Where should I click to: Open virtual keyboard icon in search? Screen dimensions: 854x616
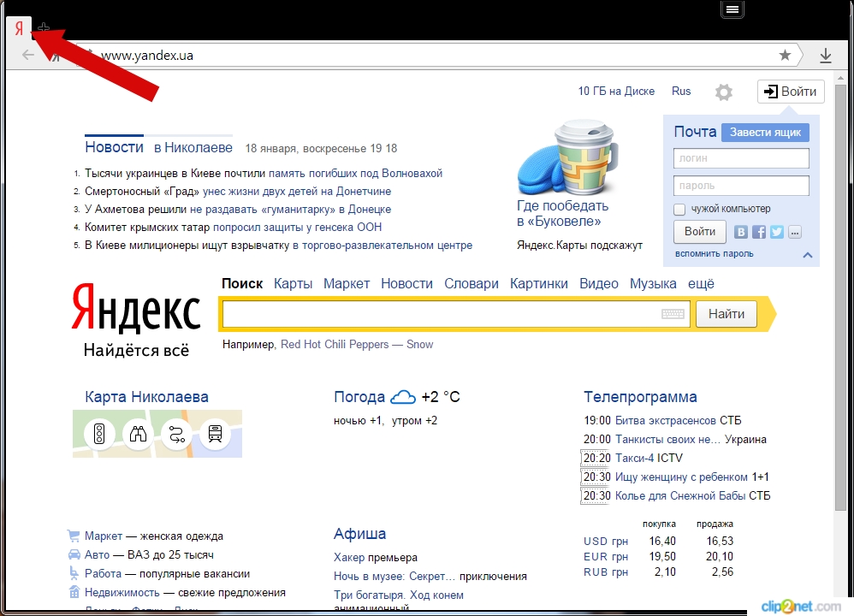pyautogui.click(x=673, y=314)
